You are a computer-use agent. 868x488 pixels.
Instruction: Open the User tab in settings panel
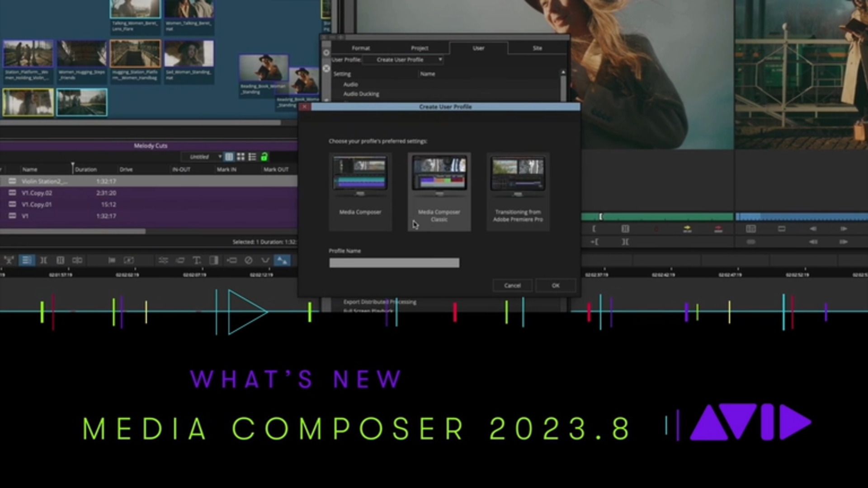[x=477, y=47]
